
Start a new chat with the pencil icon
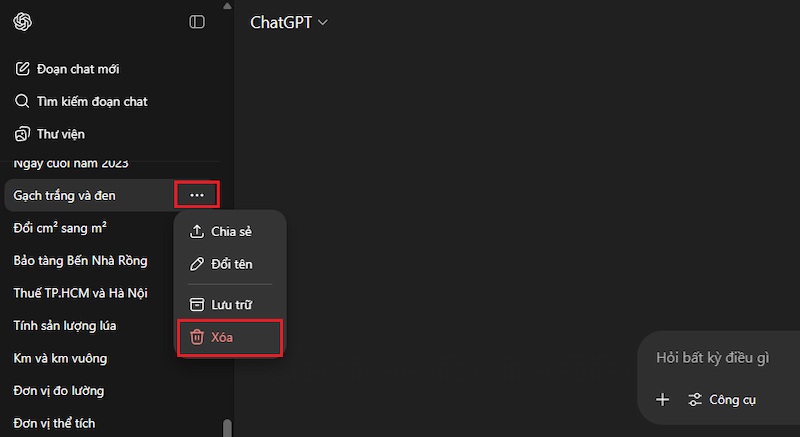pos(22,69)
